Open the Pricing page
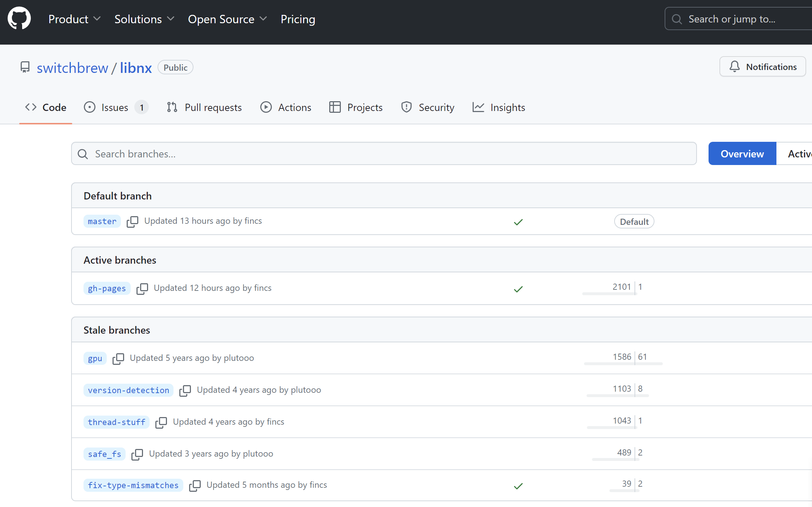Screen dimensions: 812x507 [298, 19]
